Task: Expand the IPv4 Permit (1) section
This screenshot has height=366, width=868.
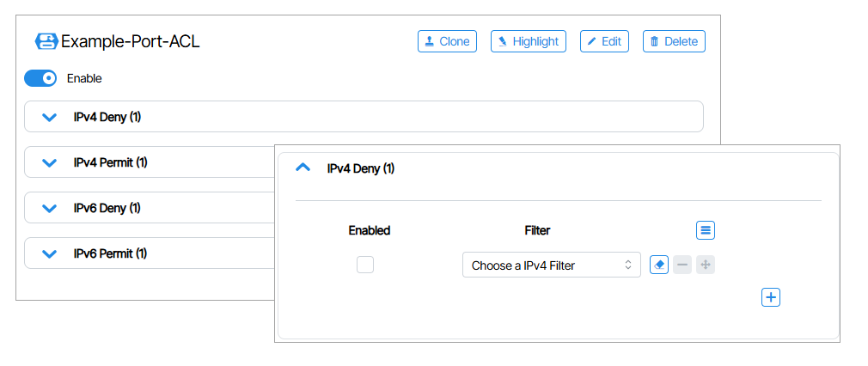Action: click(49, 162)
